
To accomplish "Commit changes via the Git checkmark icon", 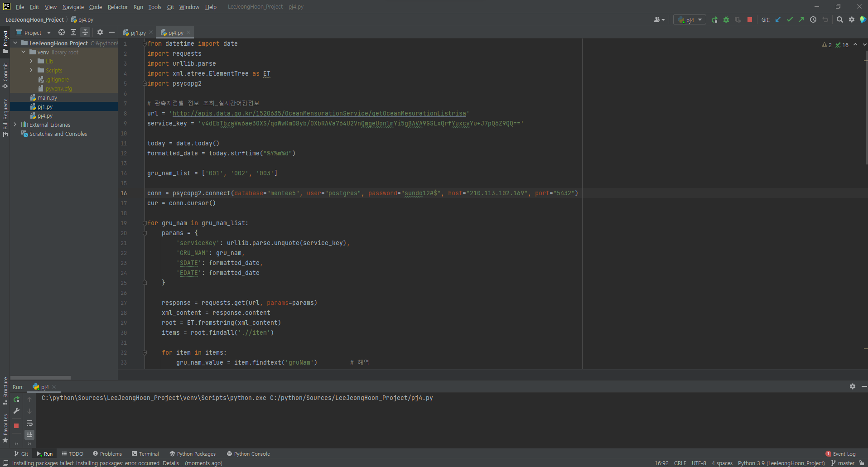I will click(790, 19).
